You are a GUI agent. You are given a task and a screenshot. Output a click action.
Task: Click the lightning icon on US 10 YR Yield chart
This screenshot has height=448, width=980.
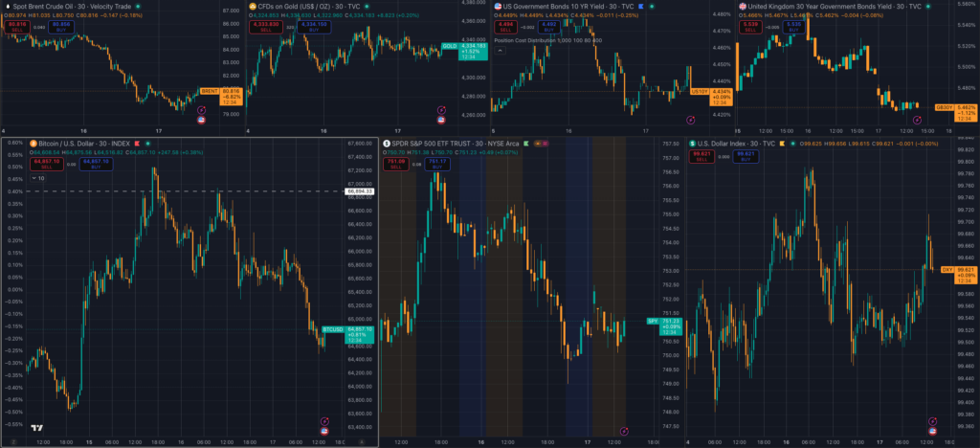point(691,119)
